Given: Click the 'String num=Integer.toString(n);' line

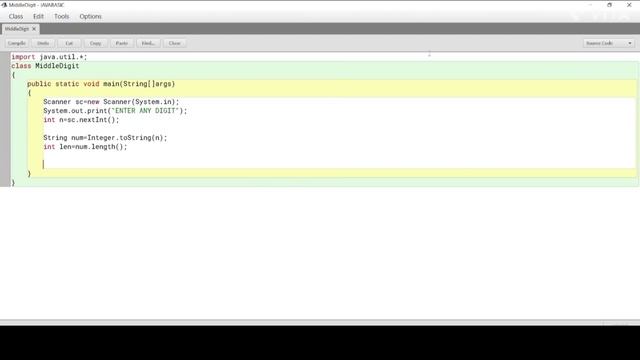Looking at the screenshot, I should point(105,138).
